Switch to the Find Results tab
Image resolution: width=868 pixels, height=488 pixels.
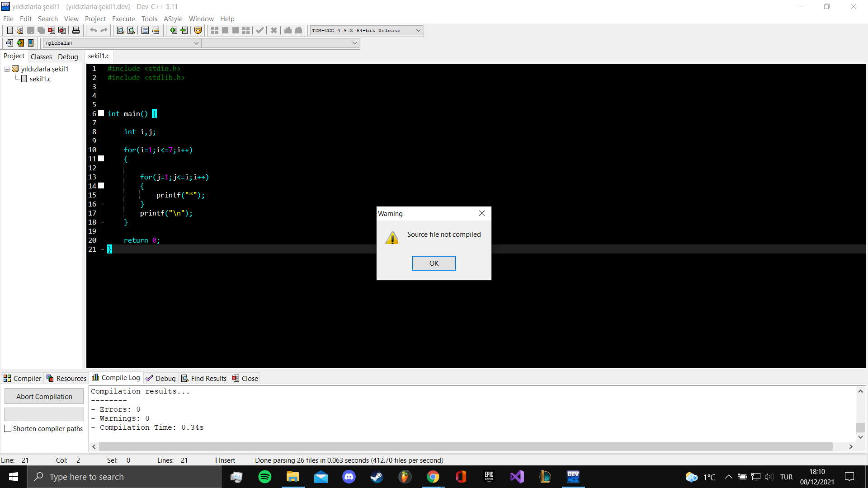[x=204, y=378]
